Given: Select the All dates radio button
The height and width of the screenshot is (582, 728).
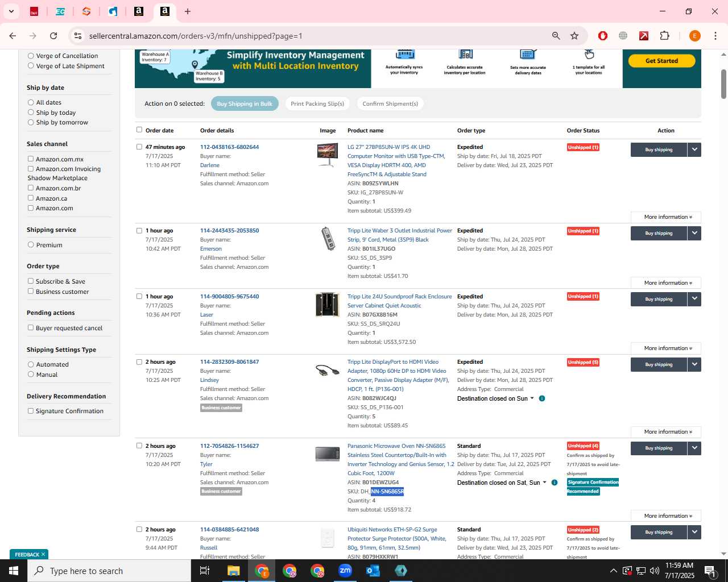Looking at the screenshot, I should tap(31, 102).
